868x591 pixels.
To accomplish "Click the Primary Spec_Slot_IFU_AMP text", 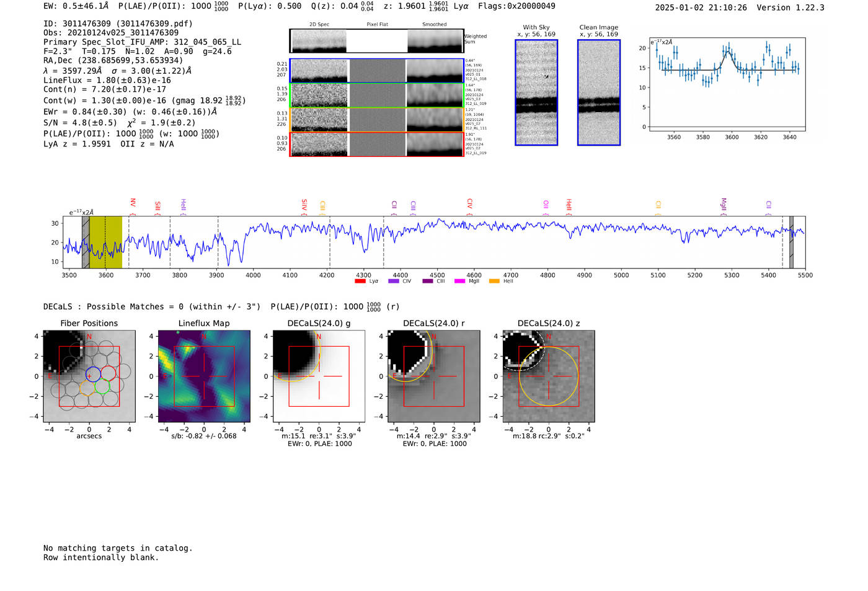I will pos(142,42).
